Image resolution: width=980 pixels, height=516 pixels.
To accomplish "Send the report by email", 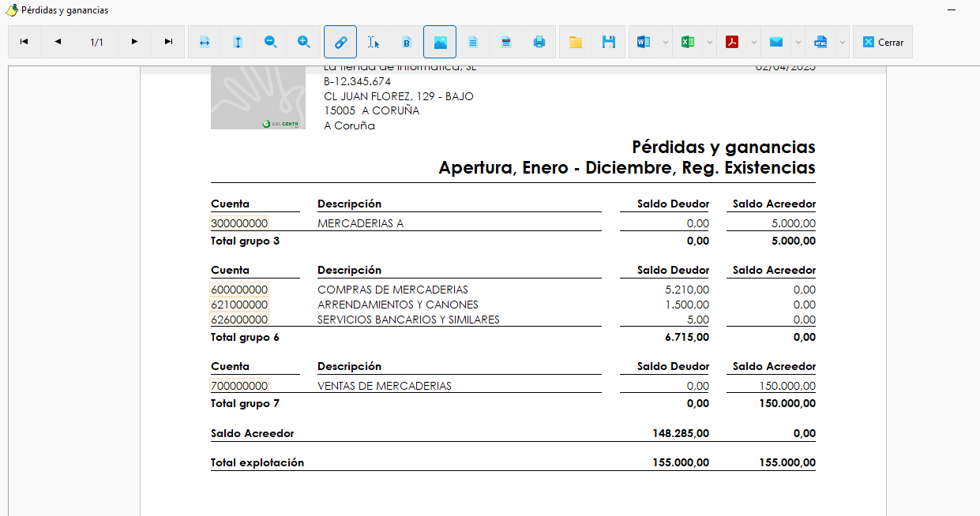I will [776, 42].
